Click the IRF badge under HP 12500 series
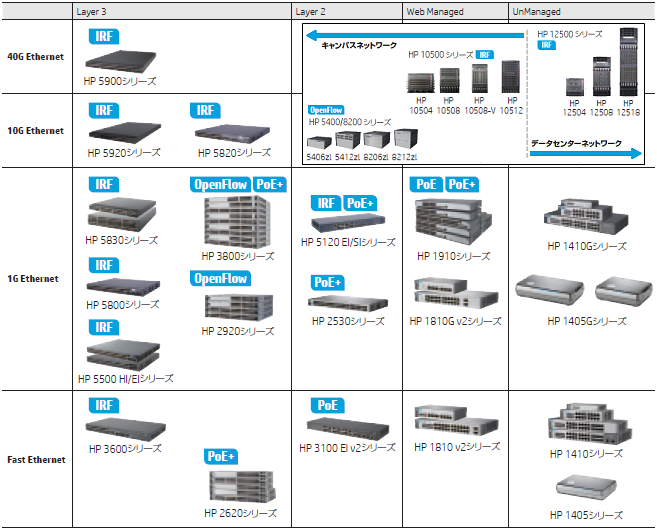The height and width of the screenshot is (531, 657). pos(546,45)
